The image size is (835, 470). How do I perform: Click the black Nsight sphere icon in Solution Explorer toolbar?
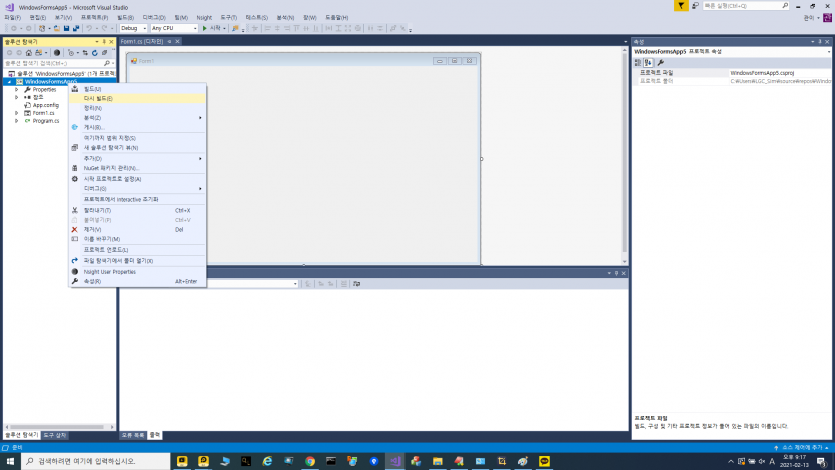pyautogui.click(x=56, y=53)
